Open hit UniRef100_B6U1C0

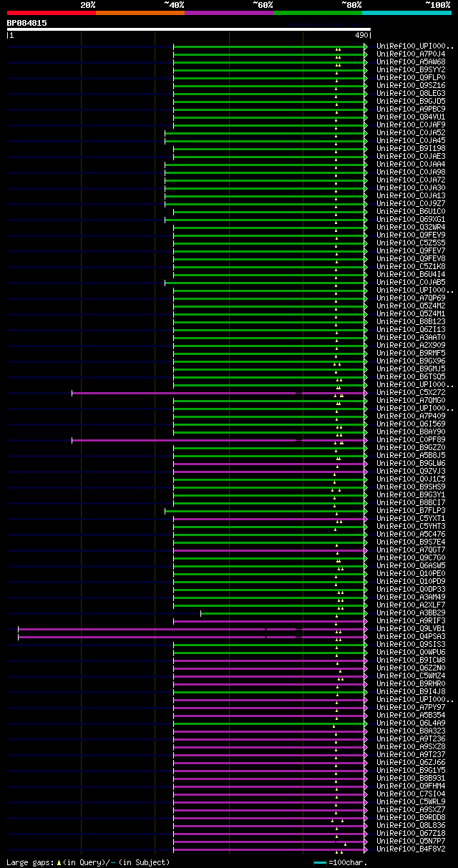click(x=411, y=211)
